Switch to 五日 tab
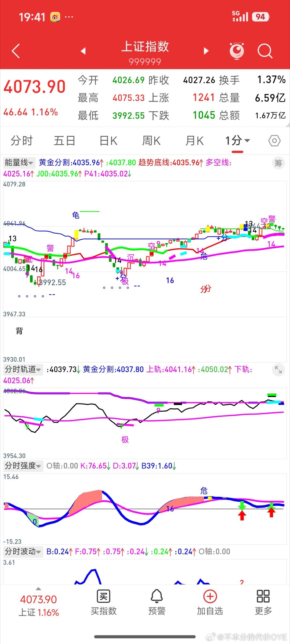290x644 pixels. coord(64,141)
